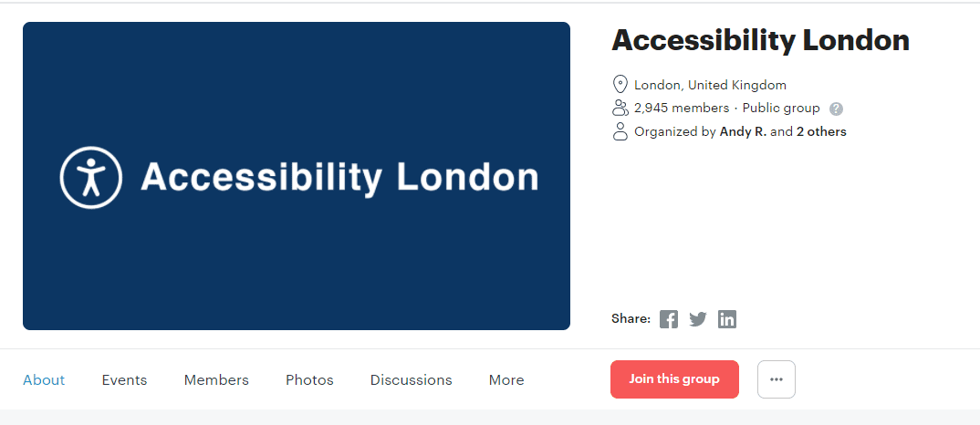View the Photos tab
This screenshot has height=425, width=980.
[309, 380]
